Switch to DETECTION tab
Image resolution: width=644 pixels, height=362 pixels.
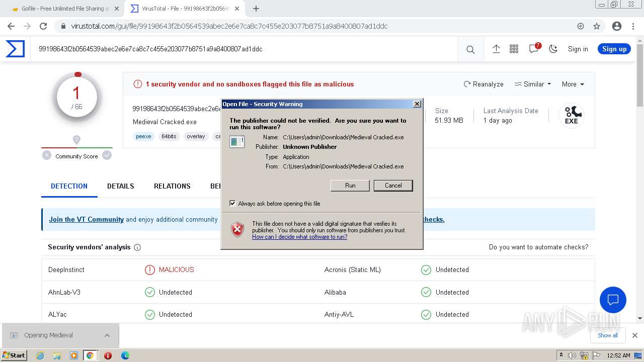69,186
